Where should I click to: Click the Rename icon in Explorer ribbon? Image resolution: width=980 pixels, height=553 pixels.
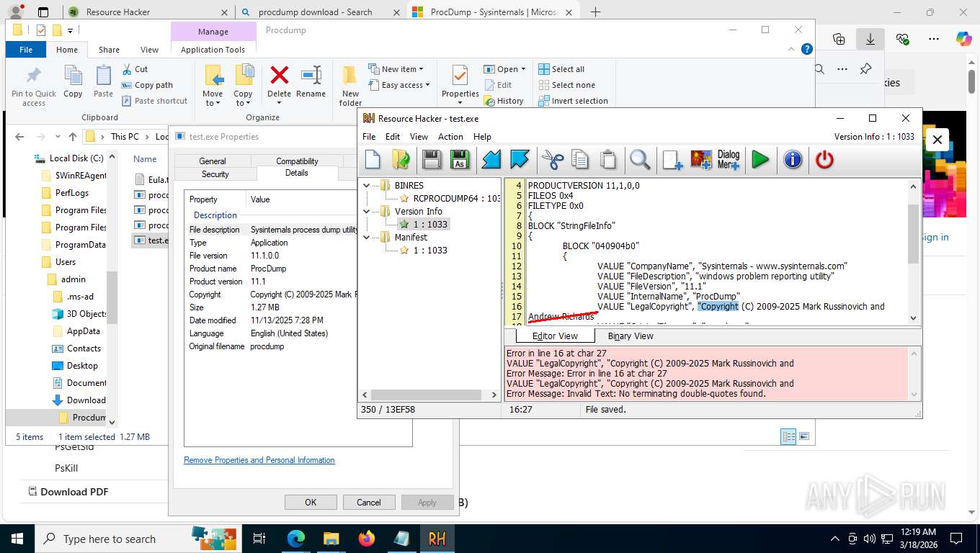coord(311,75)
